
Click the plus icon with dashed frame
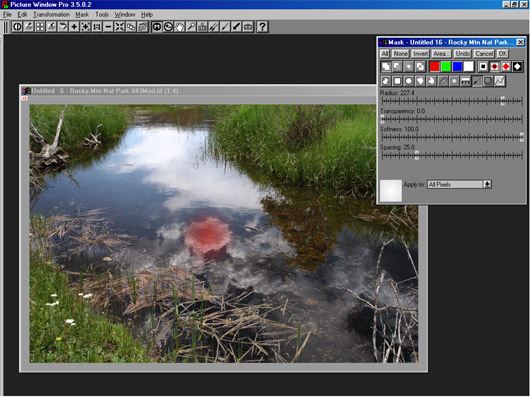point(85,27)
